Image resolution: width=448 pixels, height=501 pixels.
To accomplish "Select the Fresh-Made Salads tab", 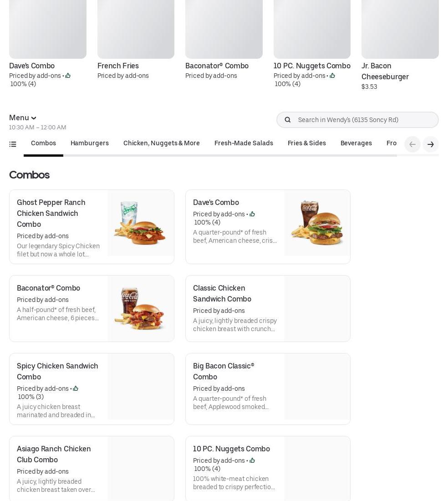I will coord(244,143).
